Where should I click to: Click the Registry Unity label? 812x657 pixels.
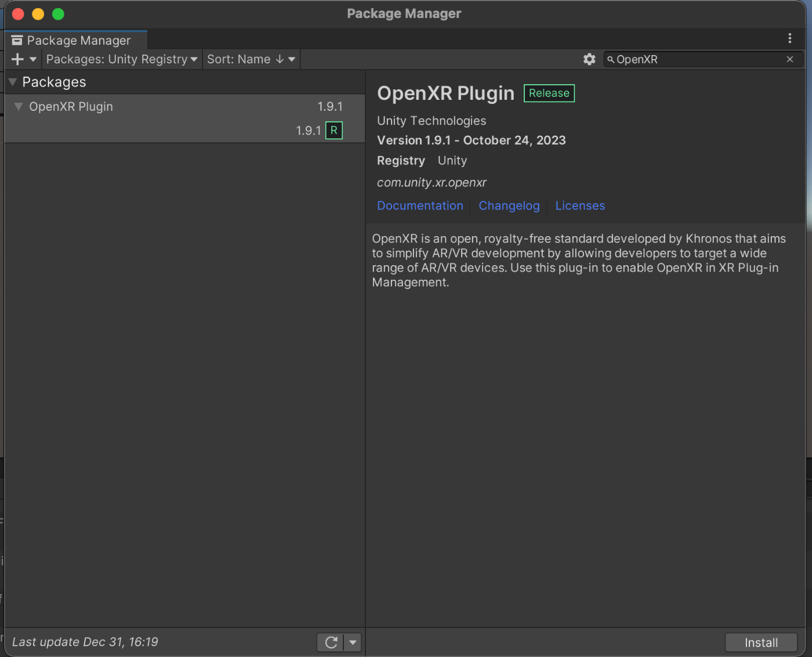(422, 161)
